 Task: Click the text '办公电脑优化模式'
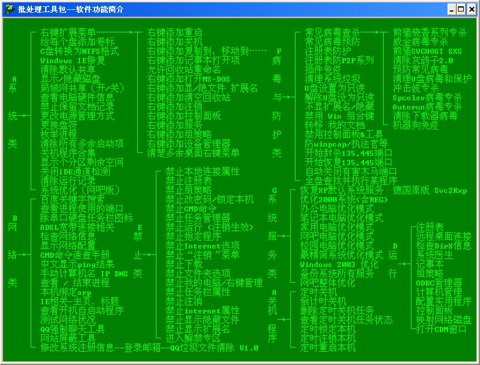(337, 209)
